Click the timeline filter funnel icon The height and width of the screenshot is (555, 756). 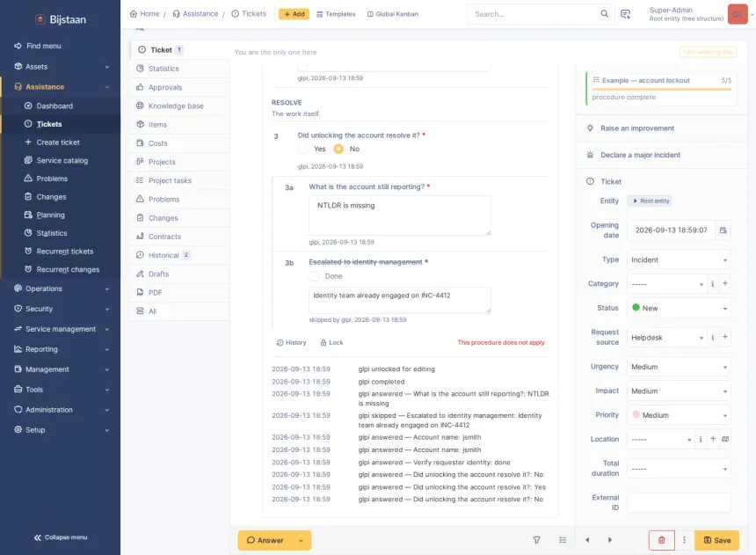pyautogui.click(x=536, y=540)
